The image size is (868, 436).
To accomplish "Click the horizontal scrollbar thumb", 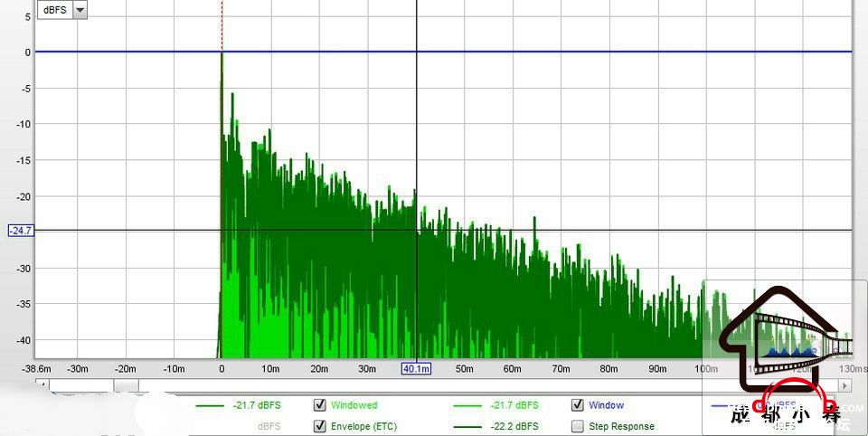I will [x=127, y=385].
